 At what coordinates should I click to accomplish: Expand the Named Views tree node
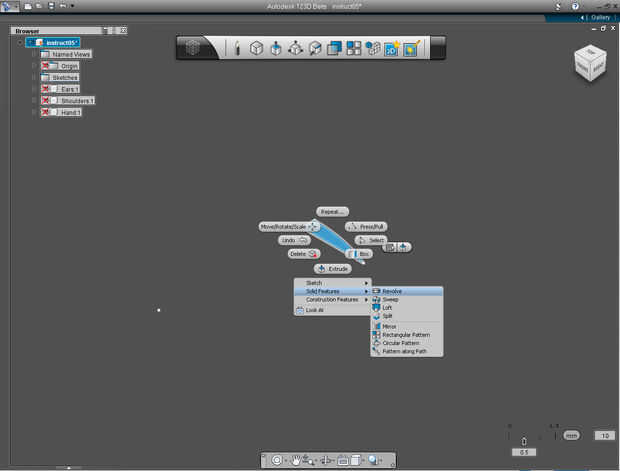tap(34, 54)
